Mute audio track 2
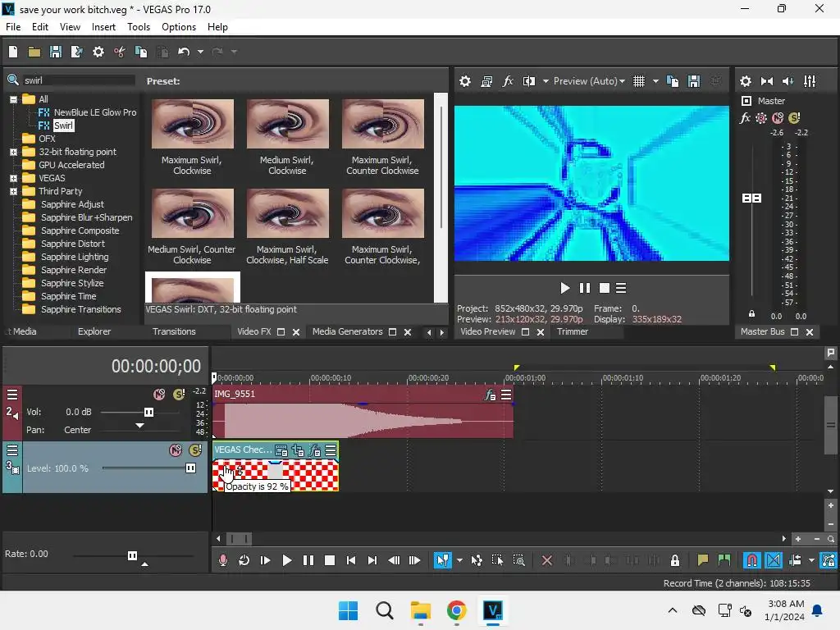The width and height of the screenshot is (840, 630). tap(159, 395)
